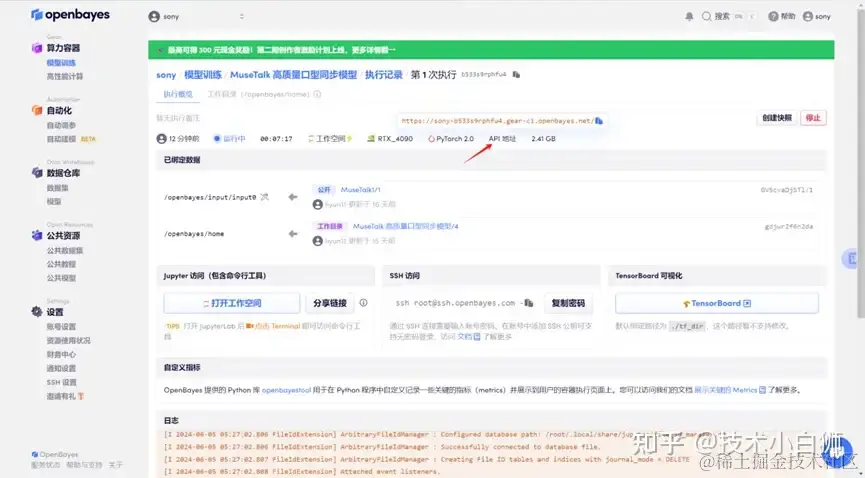Click the 模型训练 breadcrumb link
Viewport: 865px width, 478px height.
pos(203,75)
